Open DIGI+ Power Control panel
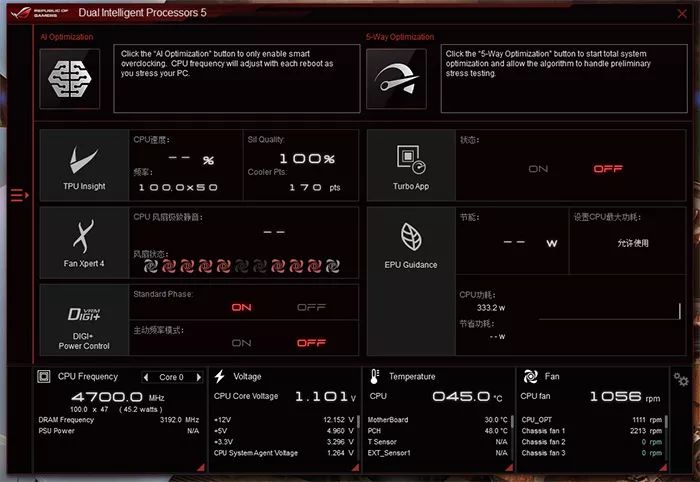Image resolution: width=700 pixels, height=482 pixels. point(84,320)
